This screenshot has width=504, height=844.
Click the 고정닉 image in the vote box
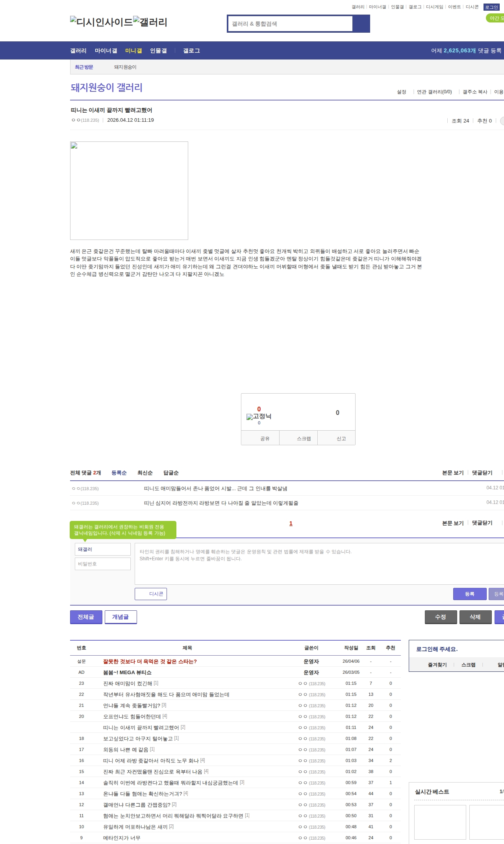tap(259, 416)
